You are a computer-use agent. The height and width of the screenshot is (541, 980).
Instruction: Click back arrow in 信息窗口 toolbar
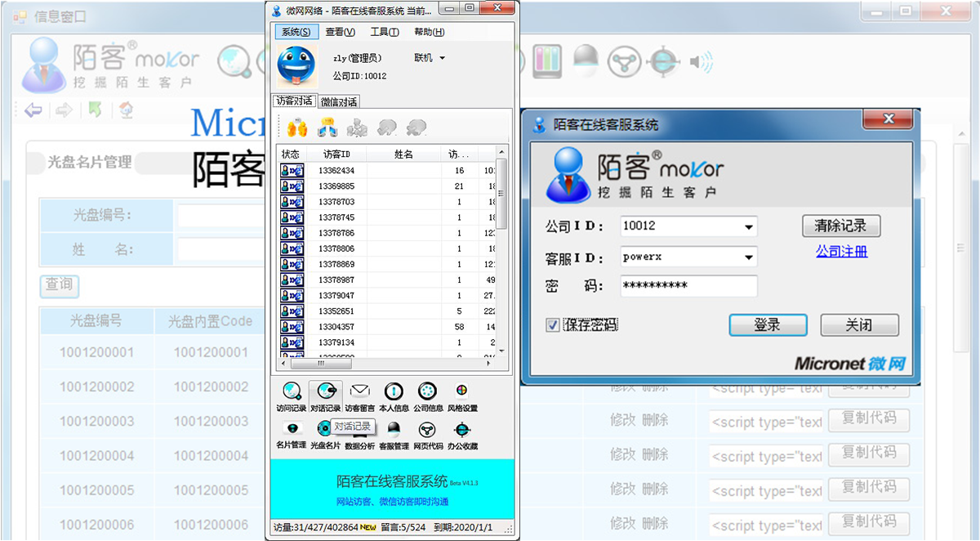pyautogui.click(x=33, y=110)
